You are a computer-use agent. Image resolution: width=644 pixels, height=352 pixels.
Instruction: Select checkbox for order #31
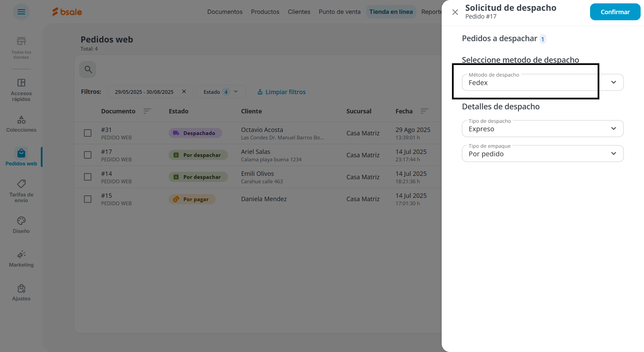tap(88, 133)
